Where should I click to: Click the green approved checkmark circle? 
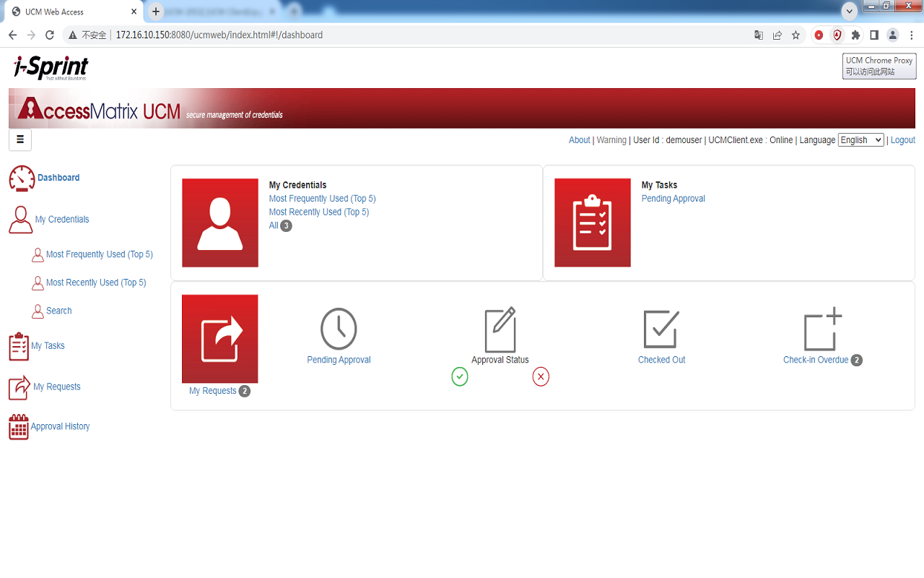click(460, 376)
